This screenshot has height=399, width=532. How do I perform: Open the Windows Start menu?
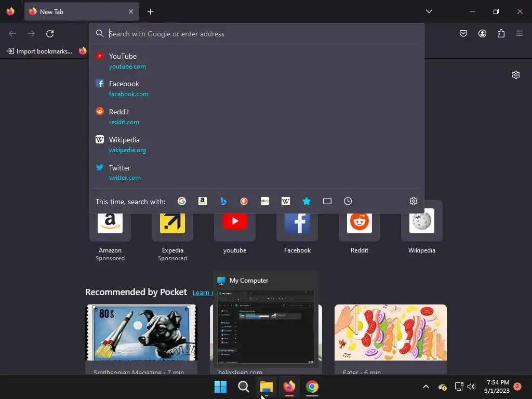pos(220,387)
